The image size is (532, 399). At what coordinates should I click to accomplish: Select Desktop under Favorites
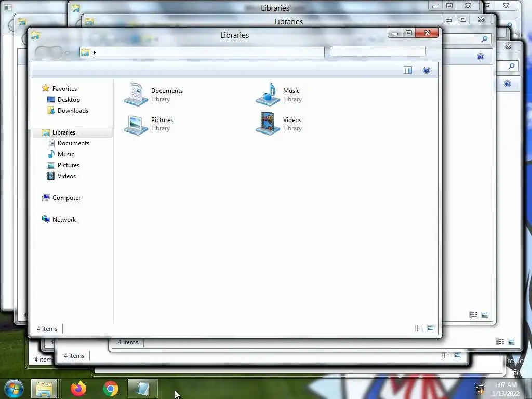click(63, 99)
